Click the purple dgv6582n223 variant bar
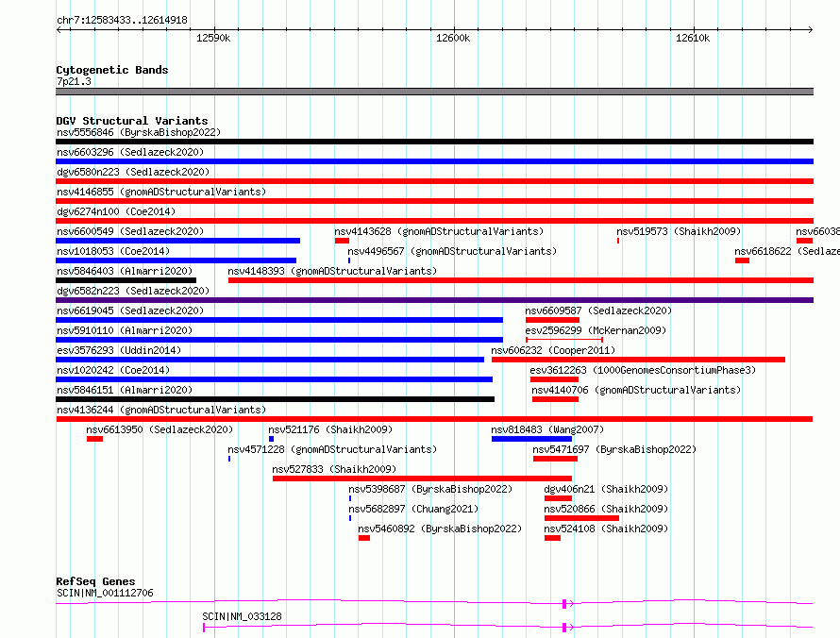 click(x=434, y=300)
